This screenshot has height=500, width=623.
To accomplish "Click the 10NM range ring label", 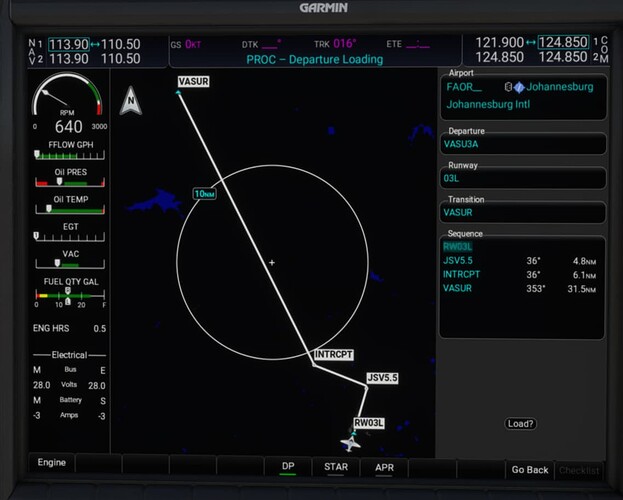I will (x=204, y=194).
